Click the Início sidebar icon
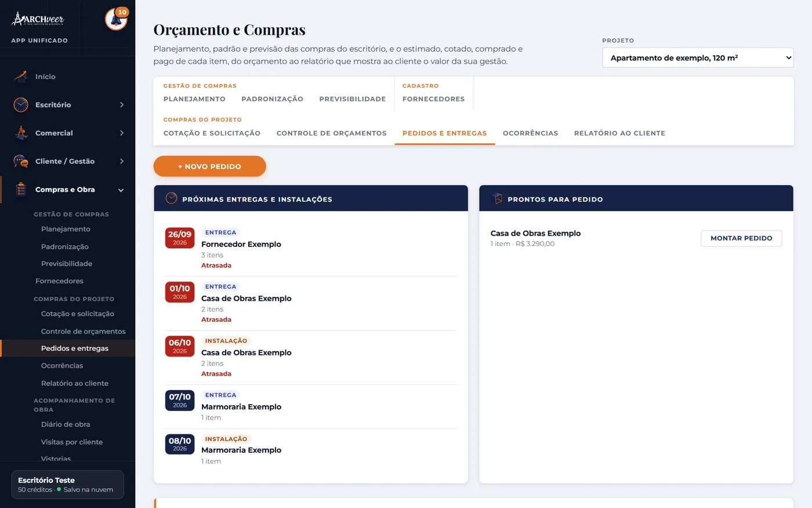Screen dimensions: 812x508 21,77
